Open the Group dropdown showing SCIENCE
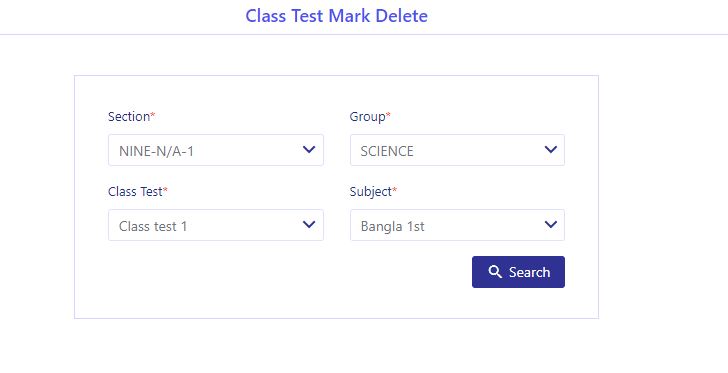This screenshot has height=373, width=728. (x=457, y=150)
